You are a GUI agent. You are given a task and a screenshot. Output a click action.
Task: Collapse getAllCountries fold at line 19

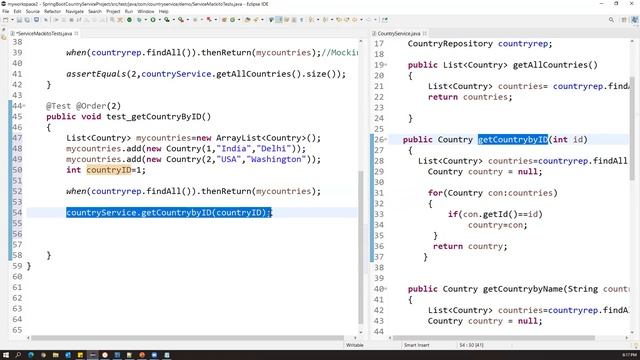pos(386,65)
